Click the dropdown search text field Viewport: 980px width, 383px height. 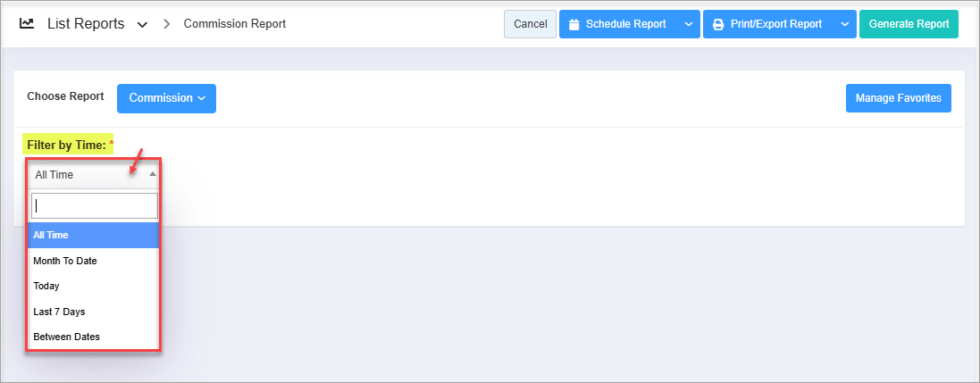click(95, 205)
